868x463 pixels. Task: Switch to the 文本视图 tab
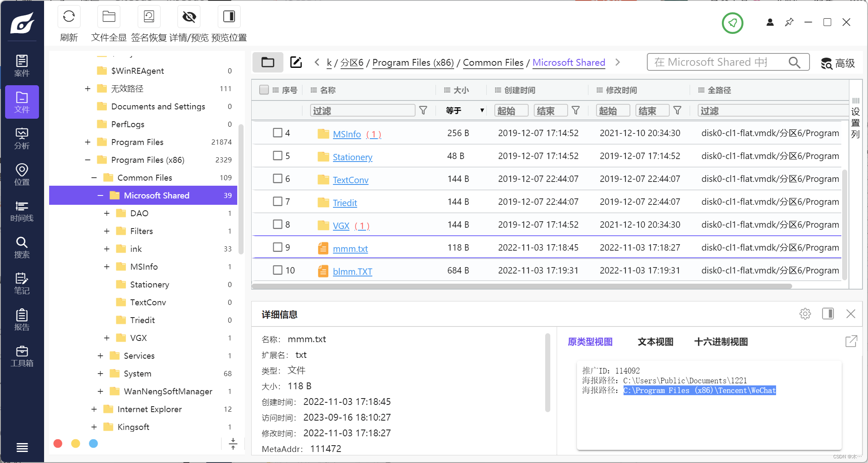655,342
